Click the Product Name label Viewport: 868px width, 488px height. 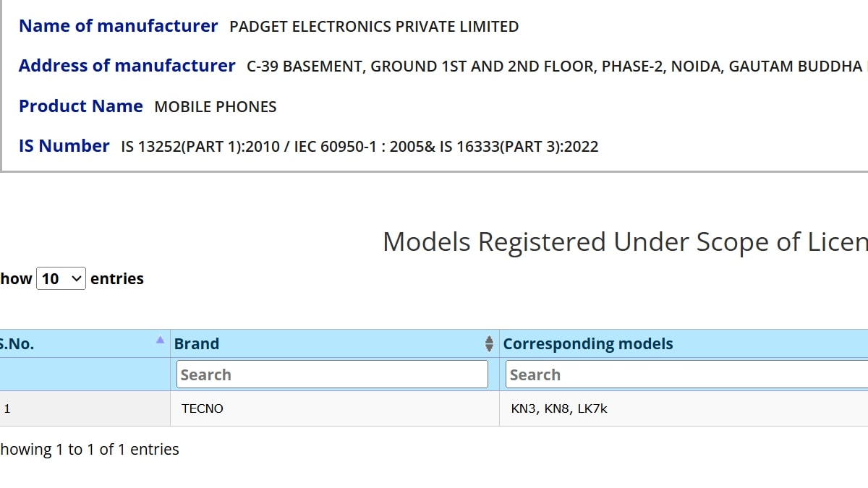tap(80, 106)
